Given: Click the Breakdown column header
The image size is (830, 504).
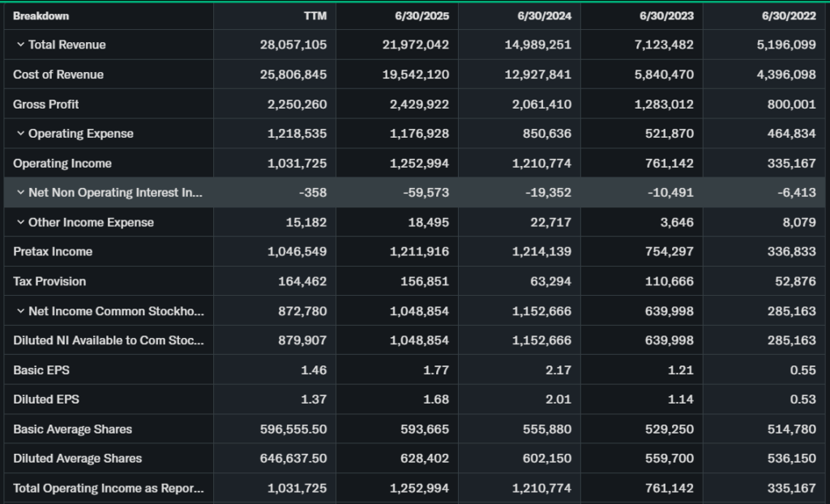Looking at the screenshot, I should [41, 16].
